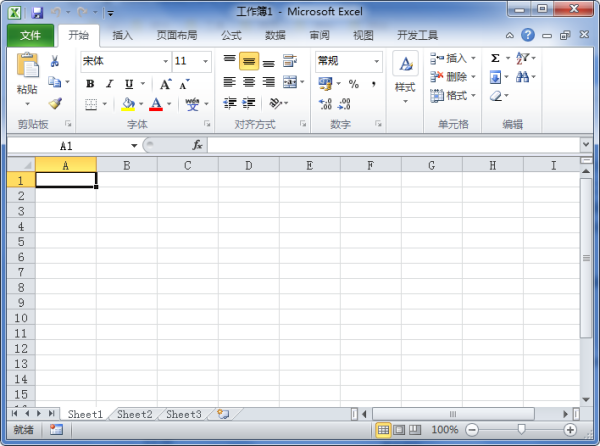Click the Clear eraser icon
Image resolution: width=600 pixels, height=446 pixels.
(496, 96)
